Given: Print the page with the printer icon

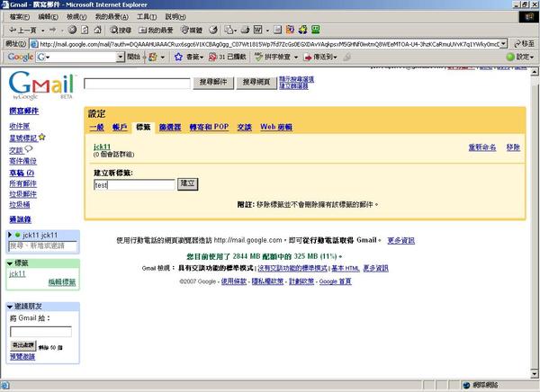Looking at the screenshot, I should point(245,30).
